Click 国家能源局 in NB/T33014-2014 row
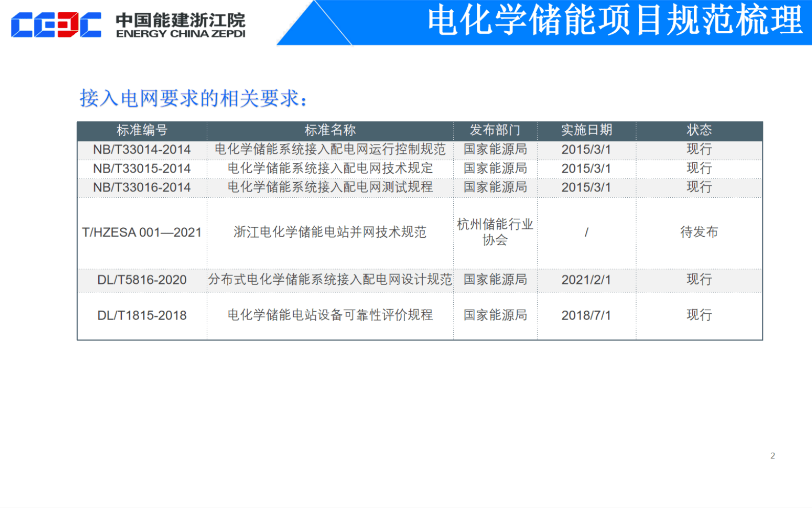Viewport: 812px width, 508px height. (495, 150)
